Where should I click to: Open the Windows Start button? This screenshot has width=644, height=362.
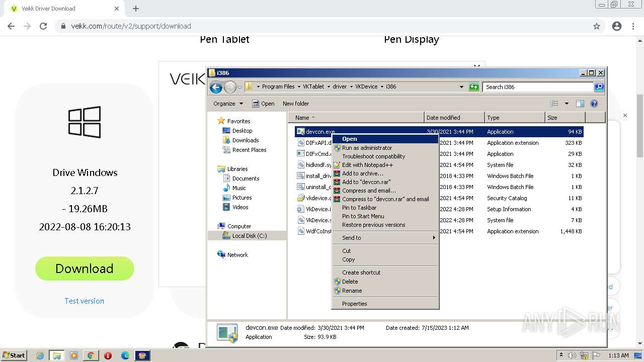click(x=14, y=355)
